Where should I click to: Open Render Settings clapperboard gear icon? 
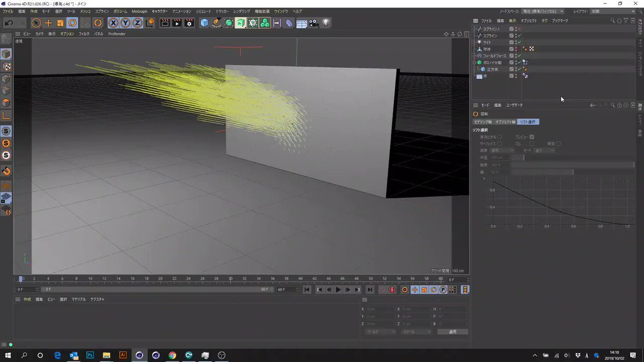(x=189, y=23)
